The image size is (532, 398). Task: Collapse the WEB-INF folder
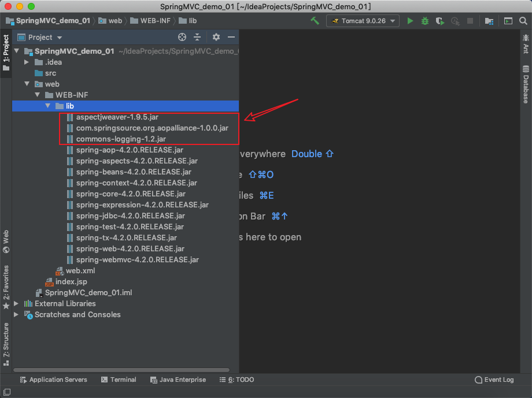point(38,95)
